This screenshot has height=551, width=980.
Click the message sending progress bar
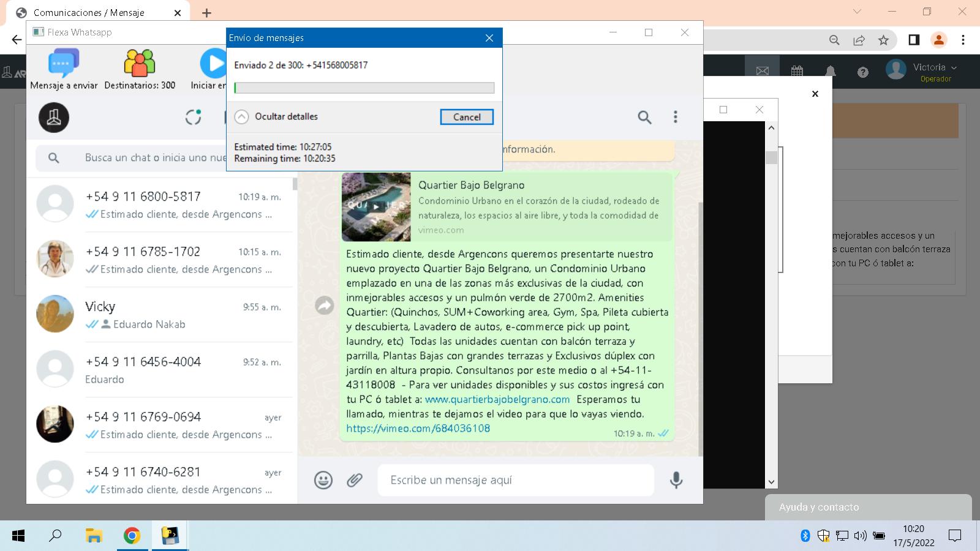coord(364,88)
